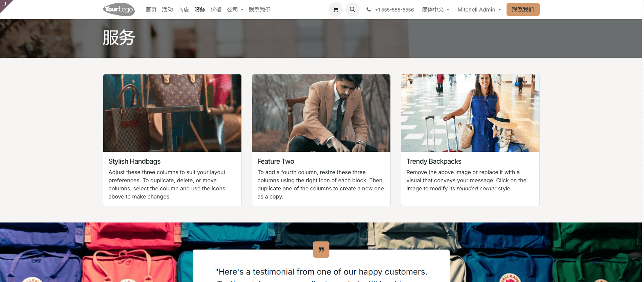644x282 pixels.
Task: Click the man in blazer image
Action: pos(321,113)
